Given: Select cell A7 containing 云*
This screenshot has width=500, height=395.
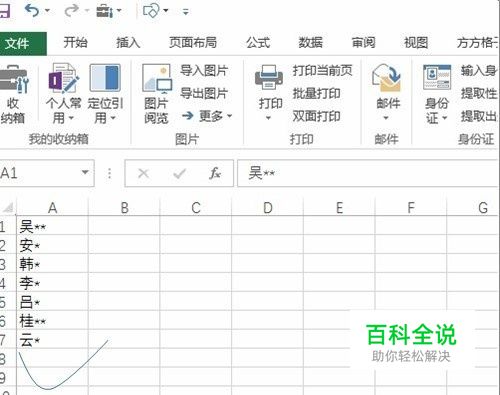Looking at the screenshot, I should coord(52,340).
